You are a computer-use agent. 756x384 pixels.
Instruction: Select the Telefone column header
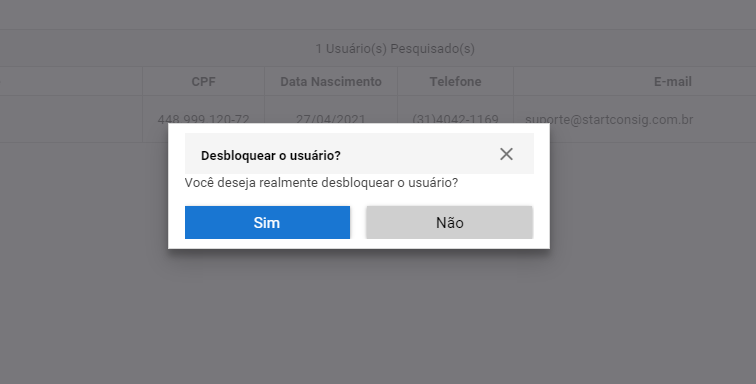pos(455,82)
